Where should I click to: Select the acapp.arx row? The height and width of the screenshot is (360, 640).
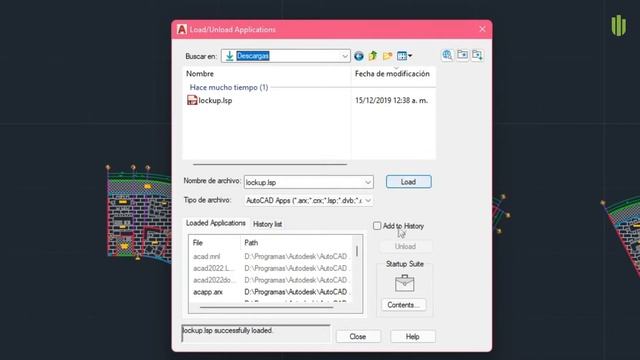coord(270,292)
